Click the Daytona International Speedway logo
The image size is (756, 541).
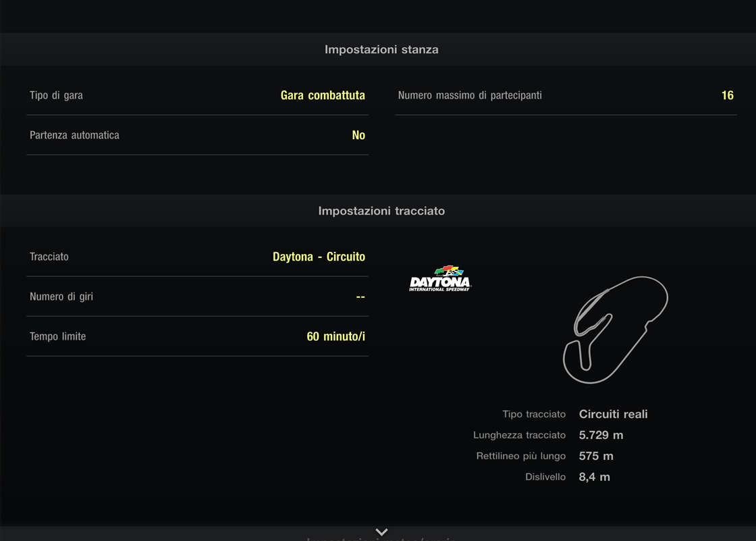click(x=439, y=278)
